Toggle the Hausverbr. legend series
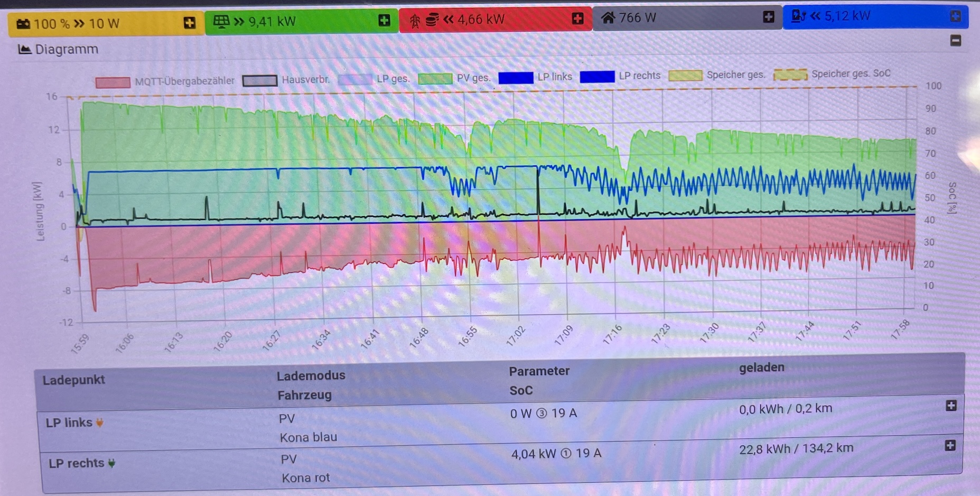 (x=286, y=80)
